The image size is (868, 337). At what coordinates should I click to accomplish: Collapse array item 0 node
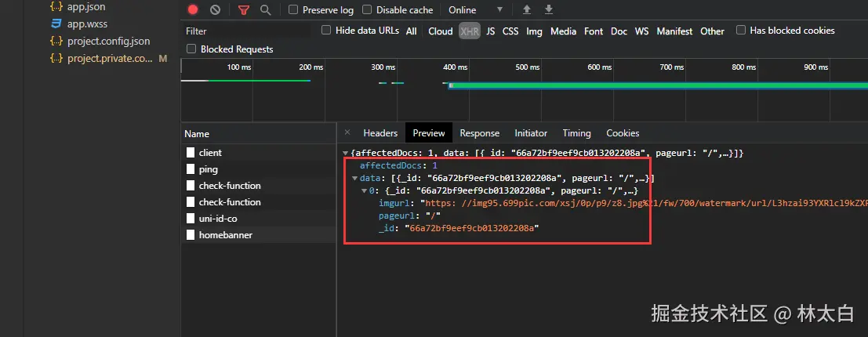pyautogui.click(x=365, y=191)
